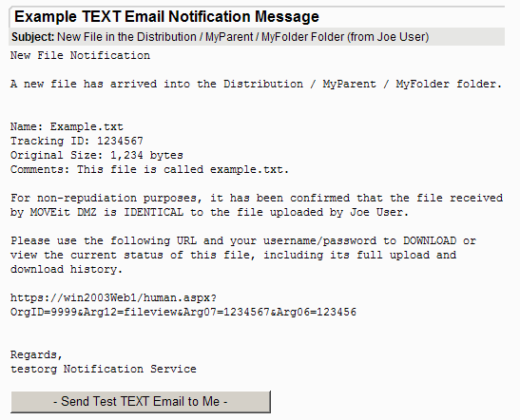Click the Original Size: 1,234 bytes line
This screenshot has height=420, width=520.
pos(97,155)
